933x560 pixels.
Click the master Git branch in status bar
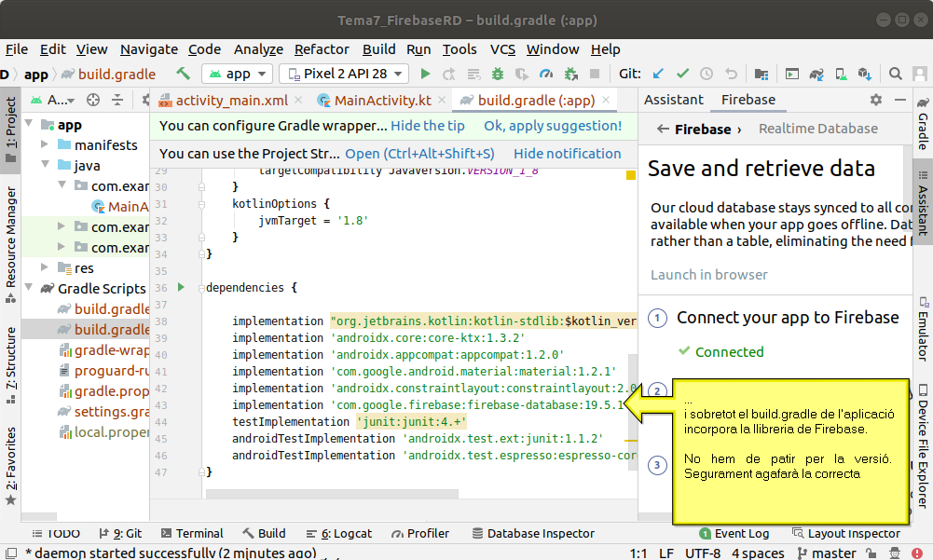click(827, 553)
